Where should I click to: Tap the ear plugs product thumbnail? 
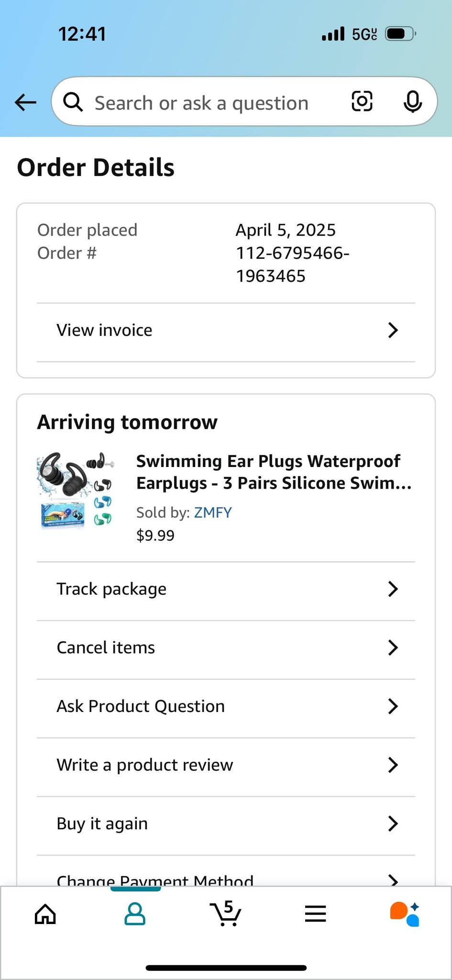point(76,491)
